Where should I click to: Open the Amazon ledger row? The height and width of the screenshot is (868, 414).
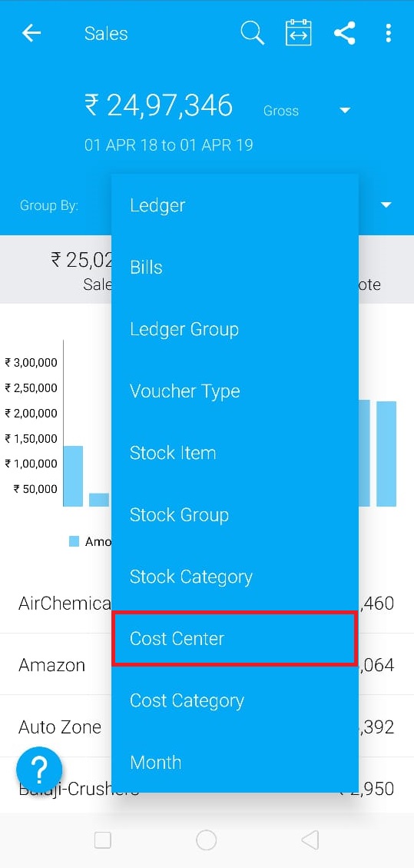(x=207, y=664)
